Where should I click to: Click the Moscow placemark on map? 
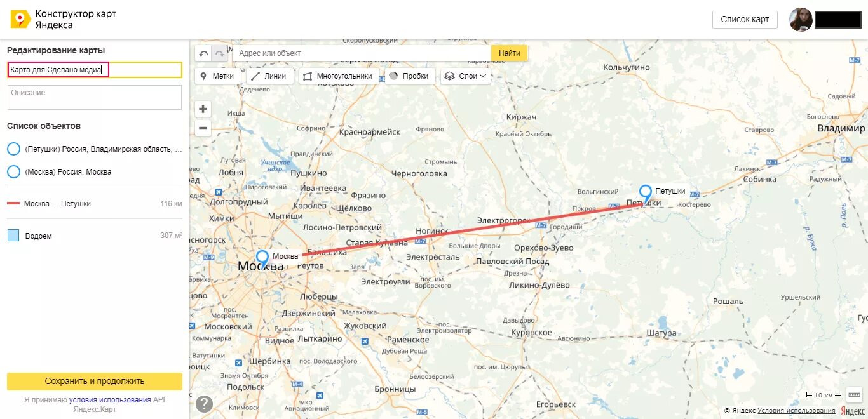pyautogui.click(x=262, y=259)
